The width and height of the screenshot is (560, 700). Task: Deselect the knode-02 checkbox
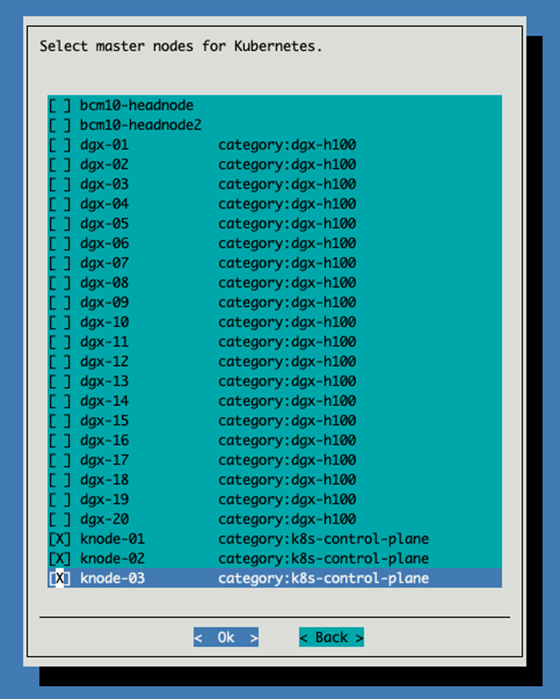[x=60, y=558]
